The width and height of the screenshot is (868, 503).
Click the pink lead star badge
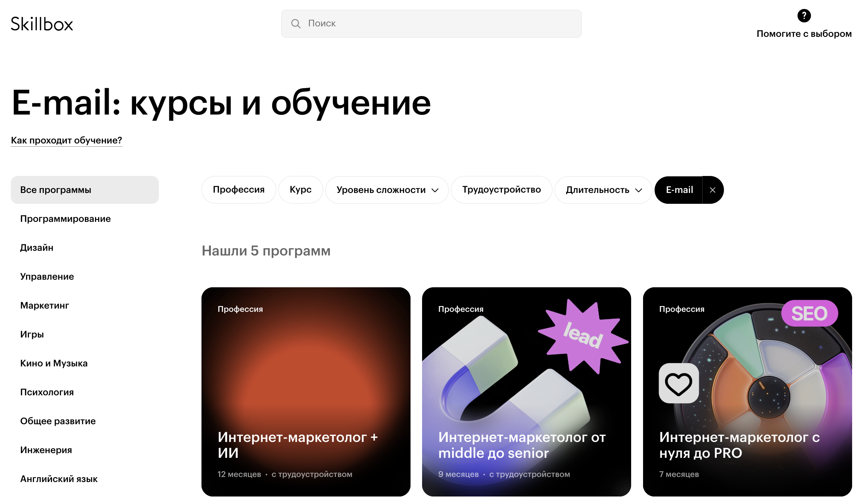pos(583,335)
